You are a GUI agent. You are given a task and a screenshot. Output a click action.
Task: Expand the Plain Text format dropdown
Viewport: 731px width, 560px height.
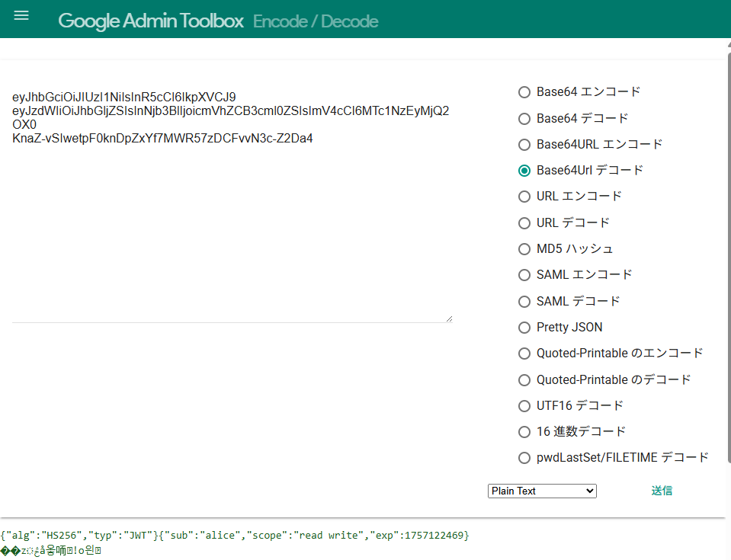[542, 491]
